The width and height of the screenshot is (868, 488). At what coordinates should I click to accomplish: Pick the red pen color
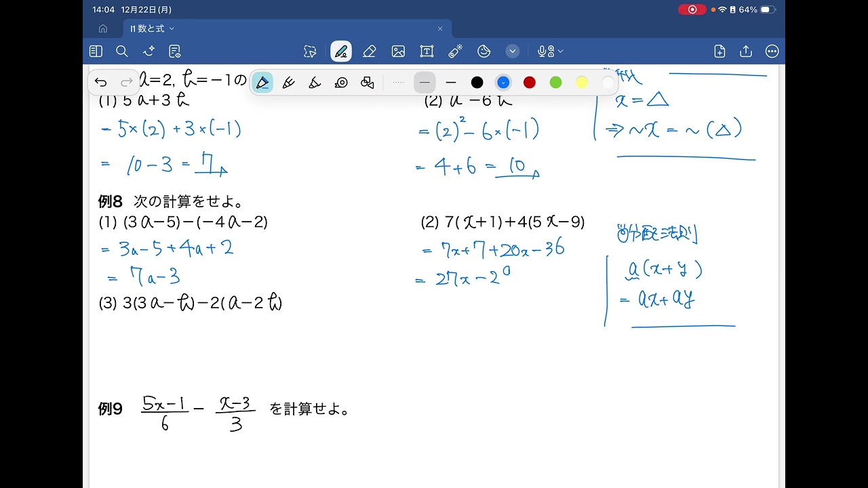coord(530,83)
